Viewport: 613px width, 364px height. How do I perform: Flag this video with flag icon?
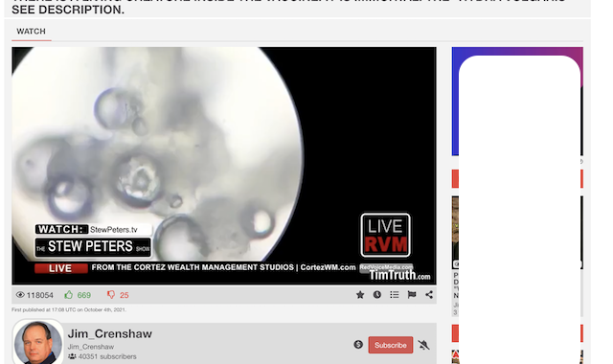[412, 295]
